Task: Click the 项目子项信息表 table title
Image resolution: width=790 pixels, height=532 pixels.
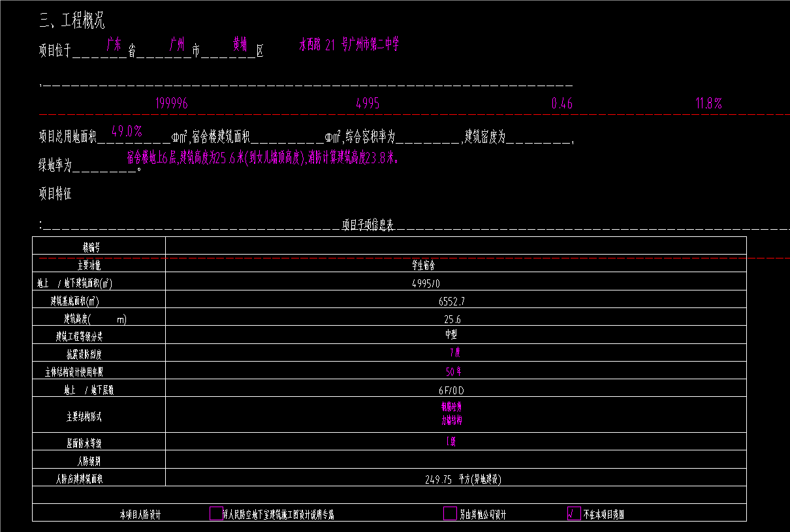Action: click(x=368, y=226)
